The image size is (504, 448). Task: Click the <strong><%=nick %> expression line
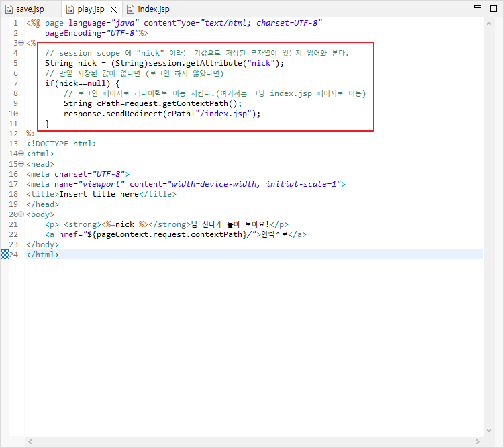166,224
